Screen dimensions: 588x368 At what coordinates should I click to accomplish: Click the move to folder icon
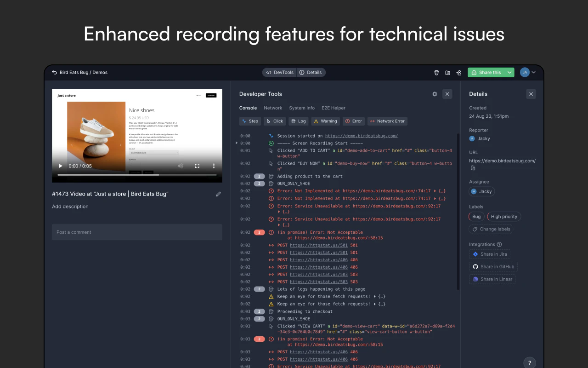click(x=447, y=73)
